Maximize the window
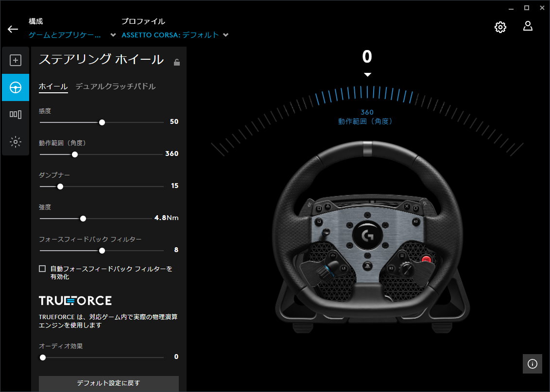 (527, 8)
